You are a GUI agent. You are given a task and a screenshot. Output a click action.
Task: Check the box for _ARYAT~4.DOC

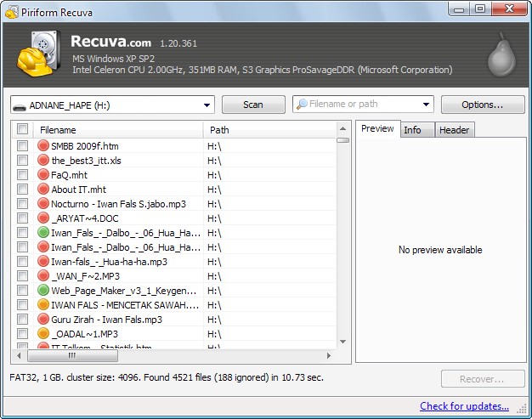point(22,218)
